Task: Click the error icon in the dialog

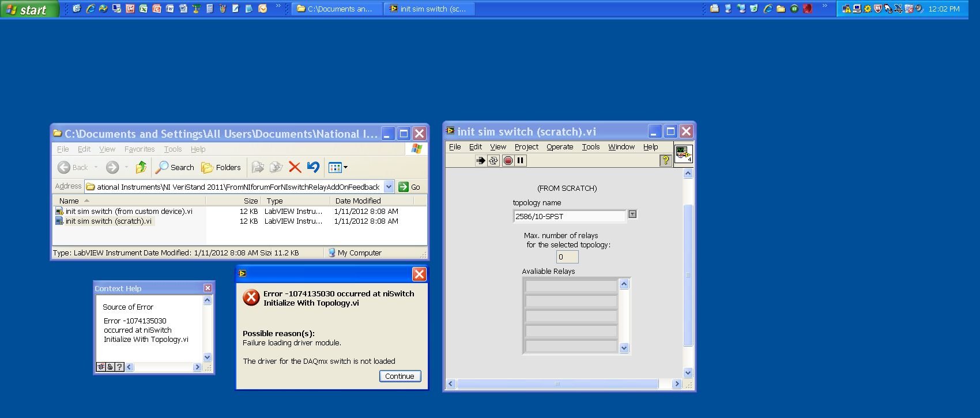Action: [251, 298]
